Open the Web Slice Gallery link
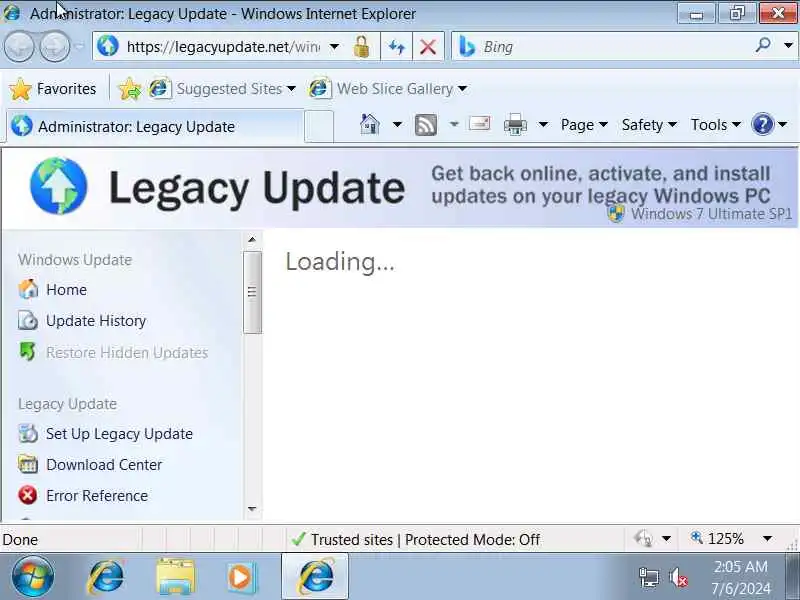Viewport: 800px width, 600px height. 388,89
